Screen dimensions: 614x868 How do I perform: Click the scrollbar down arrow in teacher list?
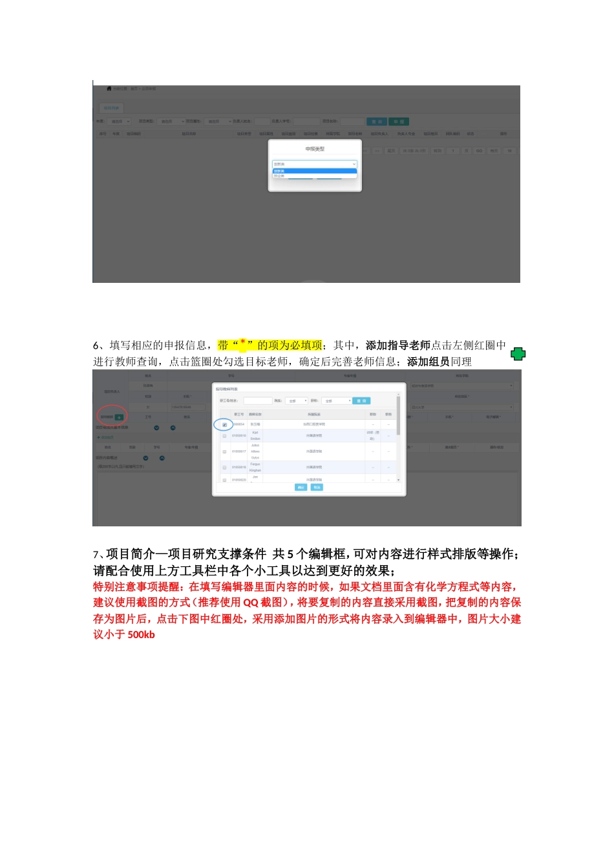(x=398, y=480)
